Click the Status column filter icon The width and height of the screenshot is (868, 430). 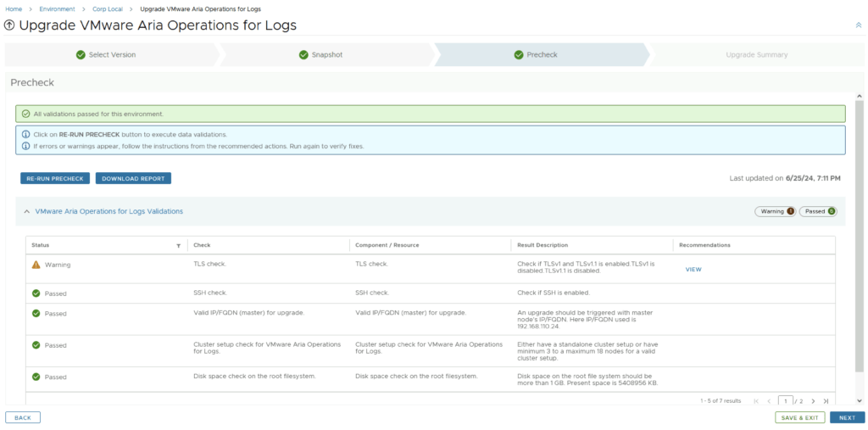coord(178,246)
